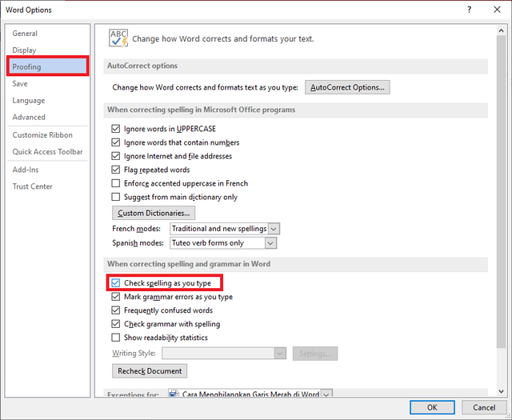Enable Suggest from main dictionary only

tap(115, 197)
